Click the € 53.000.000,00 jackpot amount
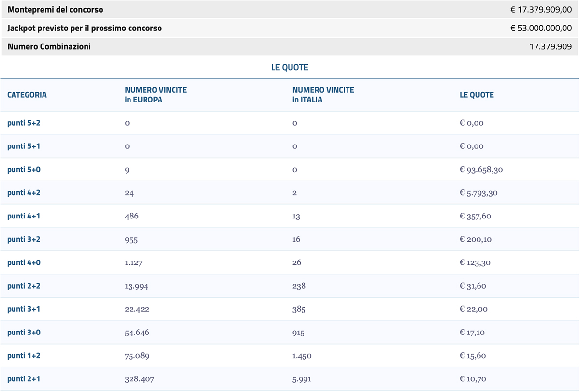Viewport: 580px width, 392px height. tap(541, 29)
